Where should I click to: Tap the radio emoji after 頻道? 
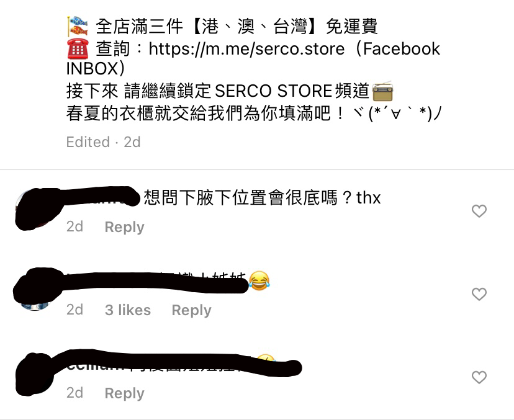coord(382,91)
